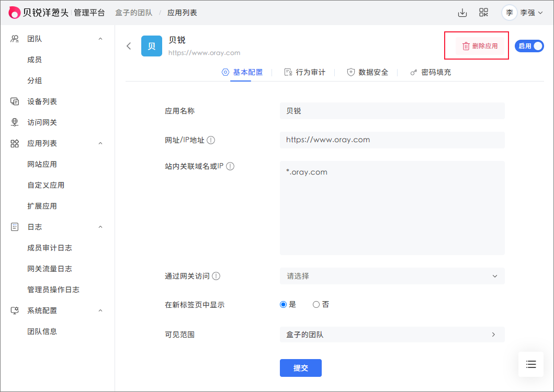554x392 pixels.
Task: Toggle the 启用 switch off
Action: click(529, 46)
